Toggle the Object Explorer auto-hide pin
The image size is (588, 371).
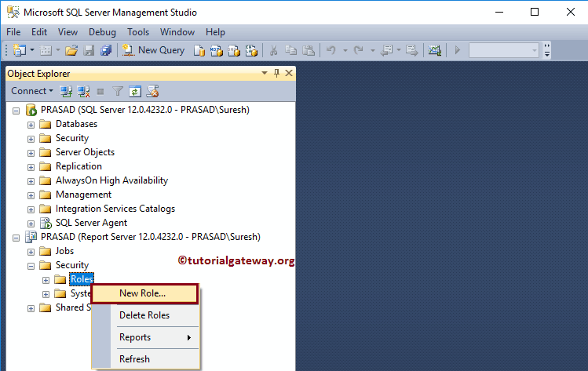click(277, 73)
